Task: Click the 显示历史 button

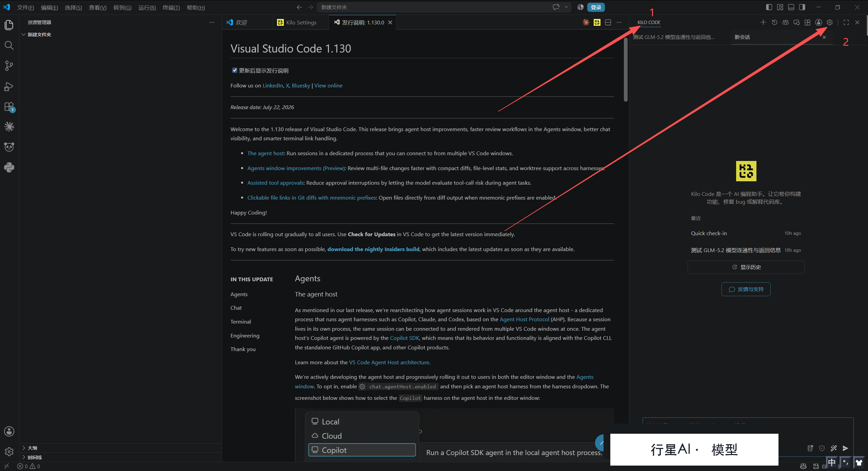Action: (x=746, y=267)
